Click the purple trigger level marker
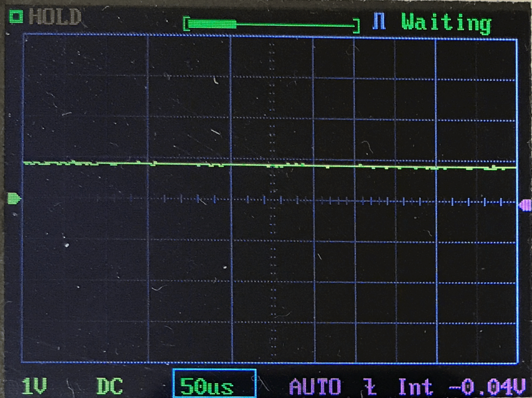This screenshot has height=398, width=532. (x=525, y=205)
